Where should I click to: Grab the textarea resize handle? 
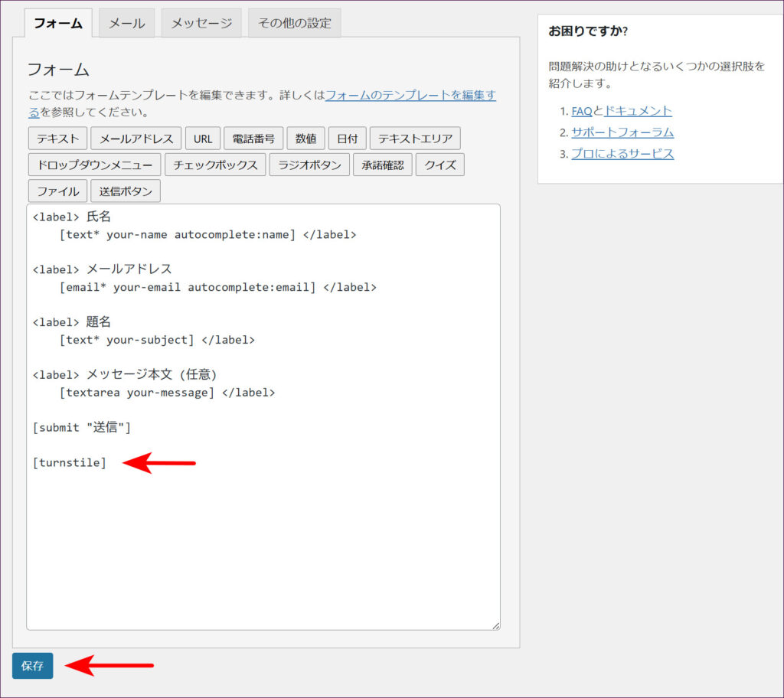pyautogui.click(x=495, y=625)
